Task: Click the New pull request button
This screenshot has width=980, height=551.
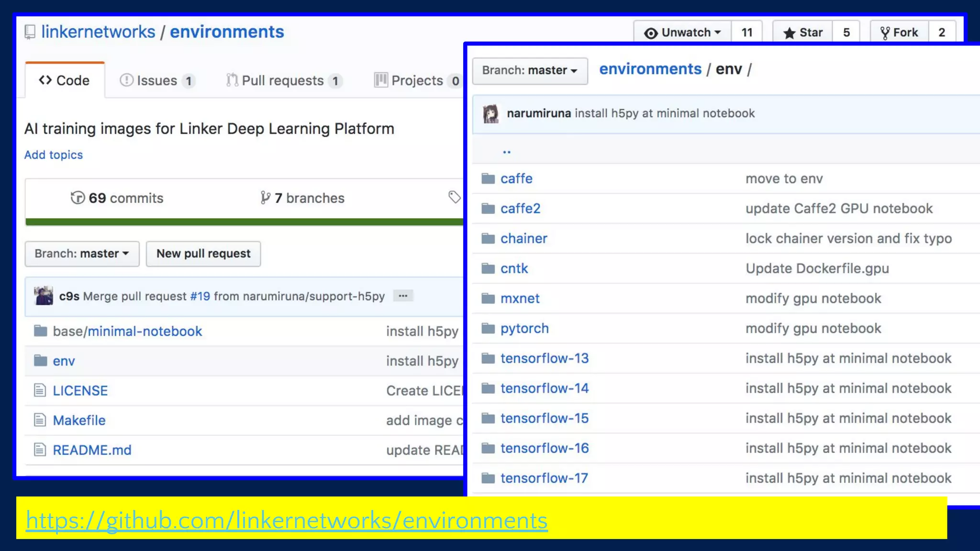Action: click(203, 253)
